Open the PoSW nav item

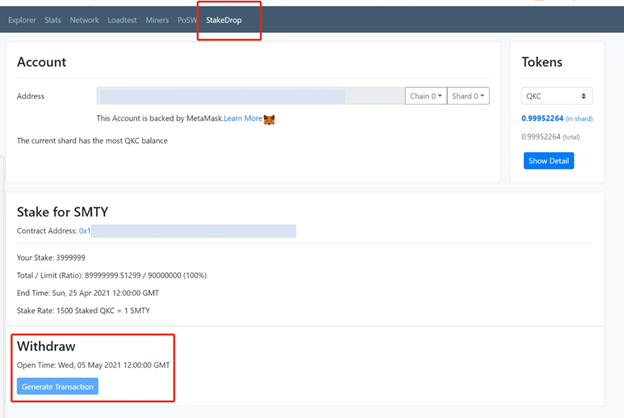(187, 20)
